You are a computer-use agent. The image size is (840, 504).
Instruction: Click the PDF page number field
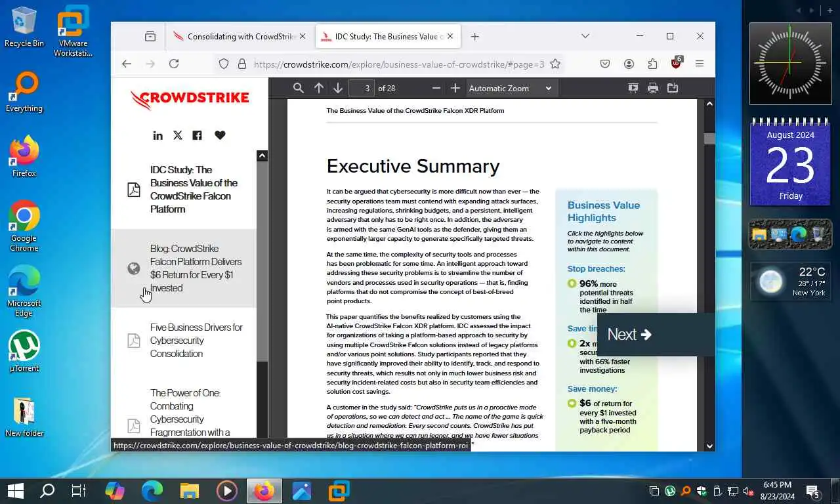pyautogui.click(x=361, y=88)
